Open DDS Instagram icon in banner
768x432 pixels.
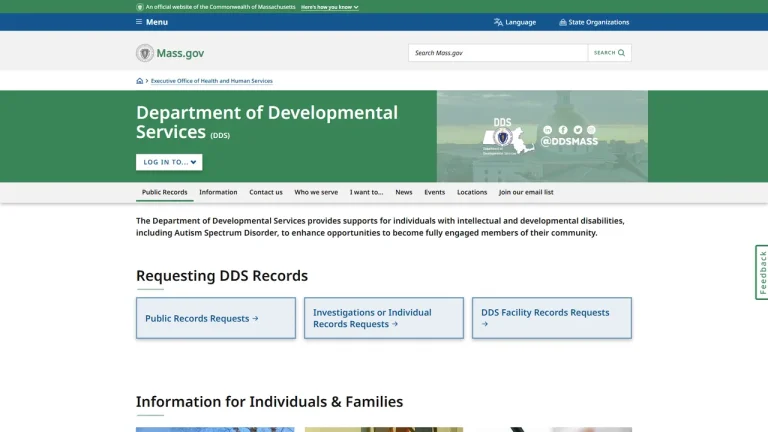[591, 130]
